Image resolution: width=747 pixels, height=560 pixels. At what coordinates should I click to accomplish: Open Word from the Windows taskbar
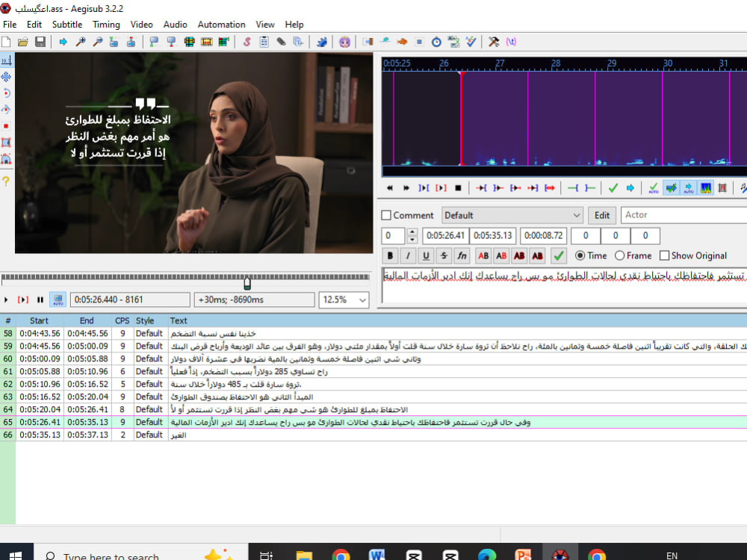pos(376,555)
